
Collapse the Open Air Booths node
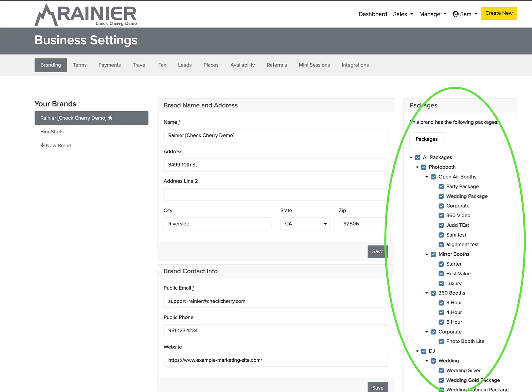coord(427,177)
